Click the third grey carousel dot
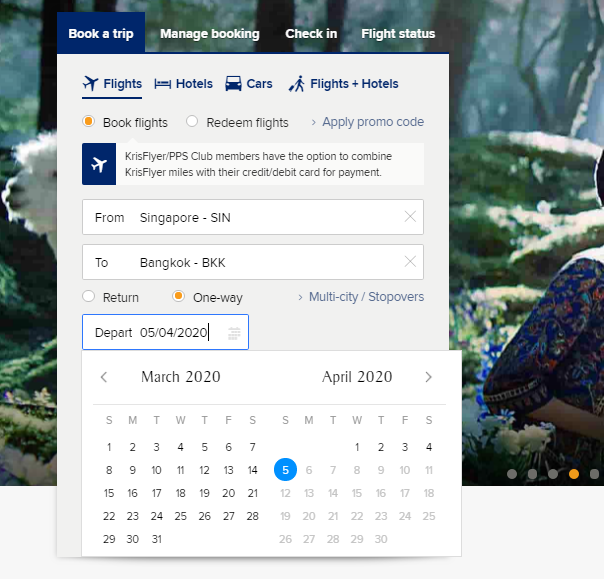Image resolution: width=604 pixels, height=579 pixels. (553, 473)
